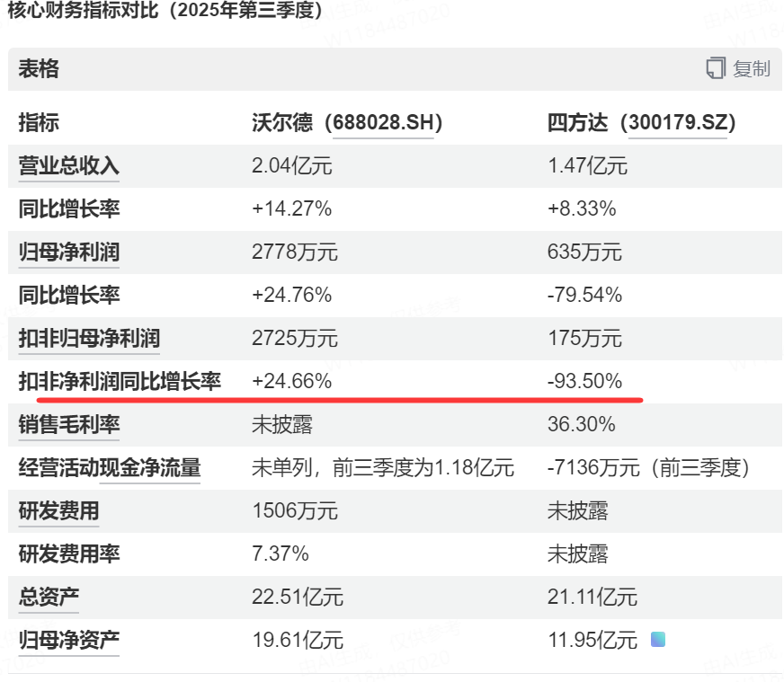Viewport: 784px width, 682px height.
Task: Open the 经营活动现金净流量 term
Action: coord(110,467)
